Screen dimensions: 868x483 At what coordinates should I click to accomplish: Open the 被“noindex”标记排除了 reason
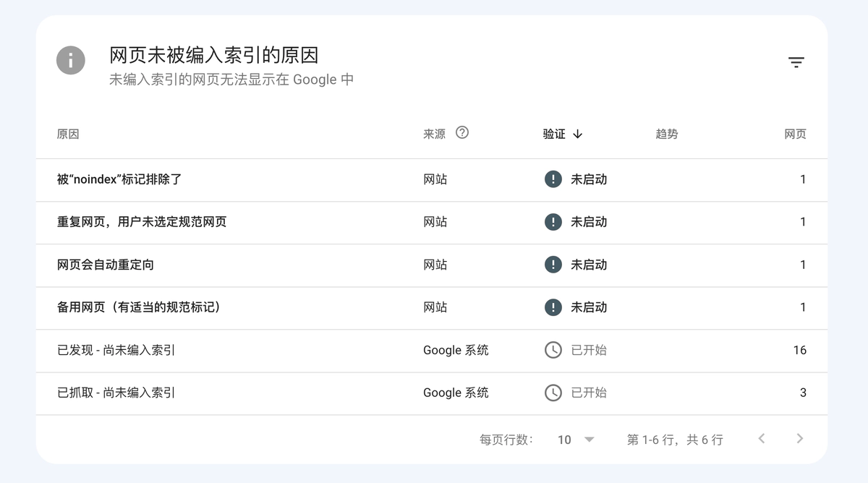tap(119, 179)
